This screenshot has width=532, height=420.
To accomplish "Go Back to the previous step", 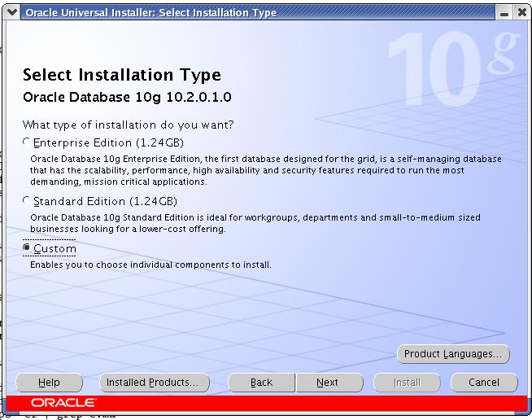I will pyautogui.click(x=261, y=383).
